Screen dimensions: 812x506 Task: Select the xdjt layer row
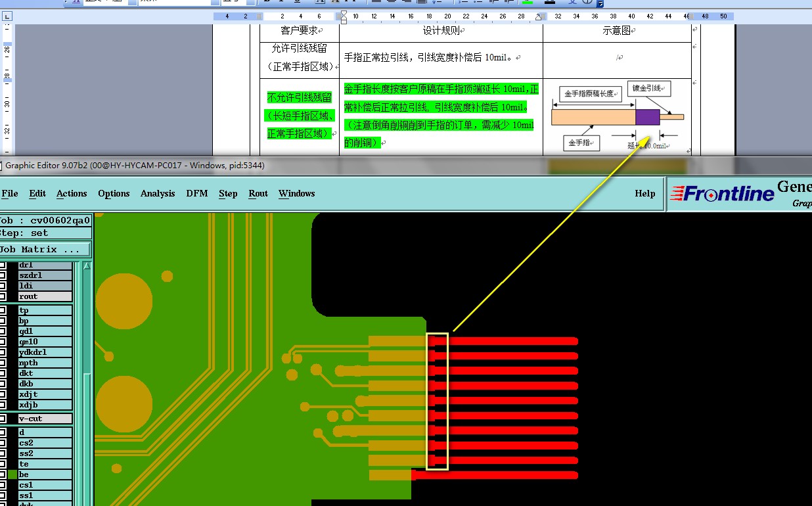tap(45, 394)
